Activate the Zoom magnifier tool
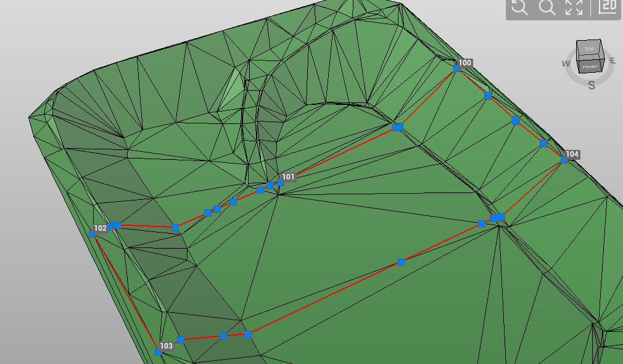The height and width of the screenshot is (364, 623). click(x=547, y=9)
